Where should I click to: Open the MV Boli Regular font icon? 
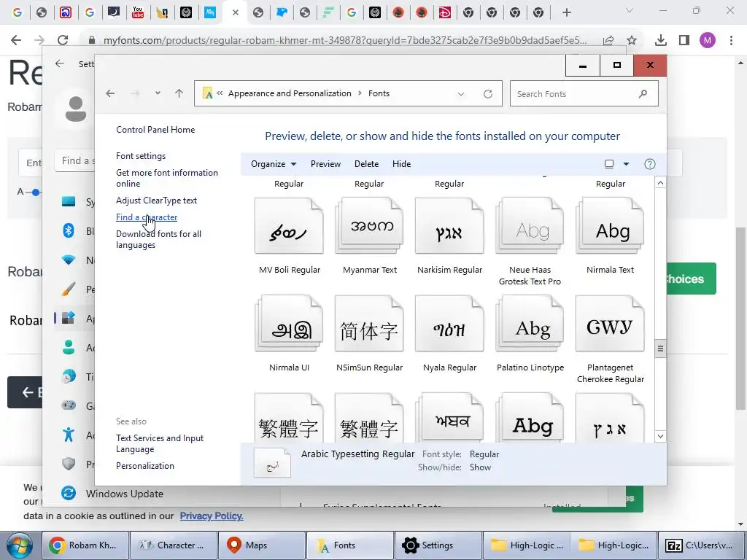(x=289, y=227)
